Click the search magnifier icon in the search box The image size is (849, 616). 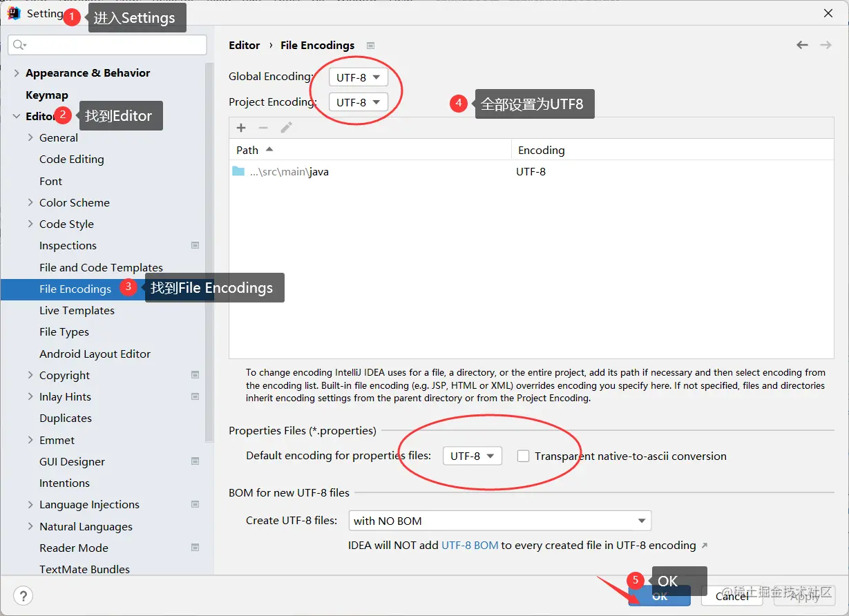pos(19,45)
